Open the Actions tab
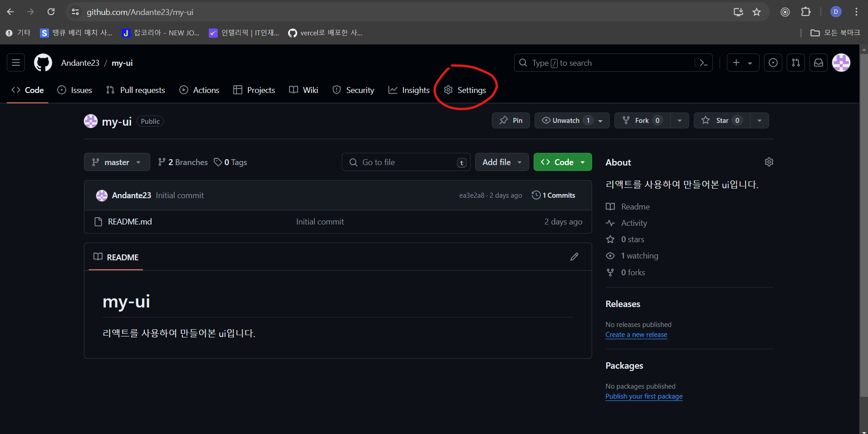 coord(199,90)
